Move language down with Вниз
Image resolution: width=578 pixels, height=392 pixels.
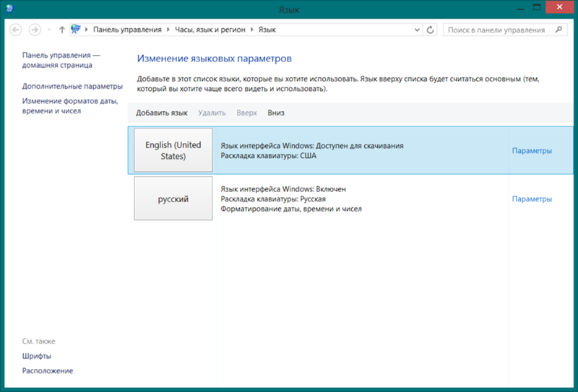(276, 113)
